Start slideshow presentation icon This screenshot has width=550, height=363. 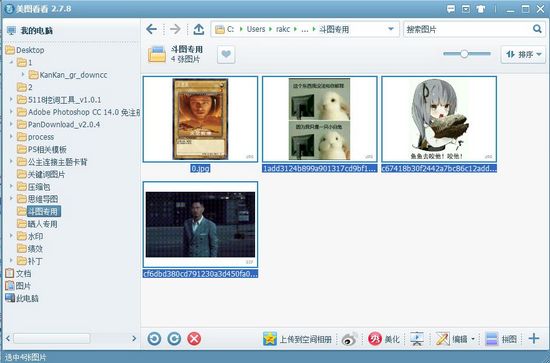[x=417, y=339]
